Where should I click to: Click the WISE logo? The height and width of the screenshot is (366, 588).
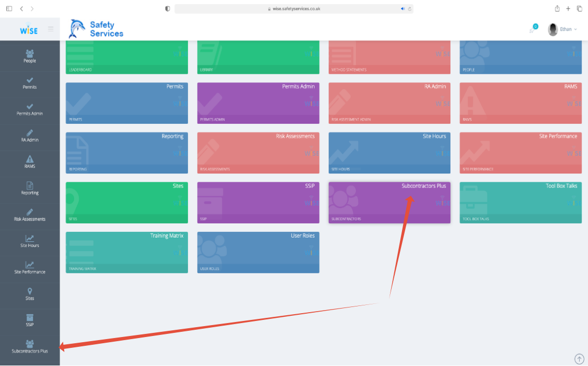point(28,29)
